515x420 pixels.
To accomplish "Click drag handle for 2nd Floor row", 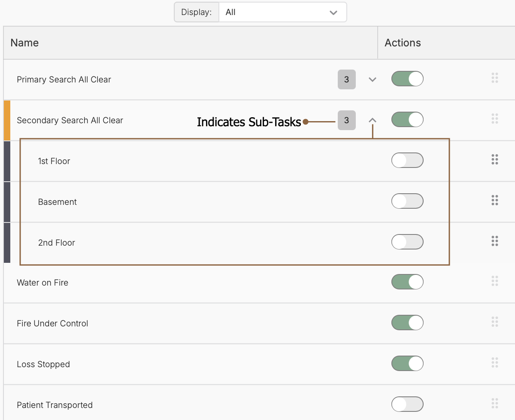I will tap(494, 241).
